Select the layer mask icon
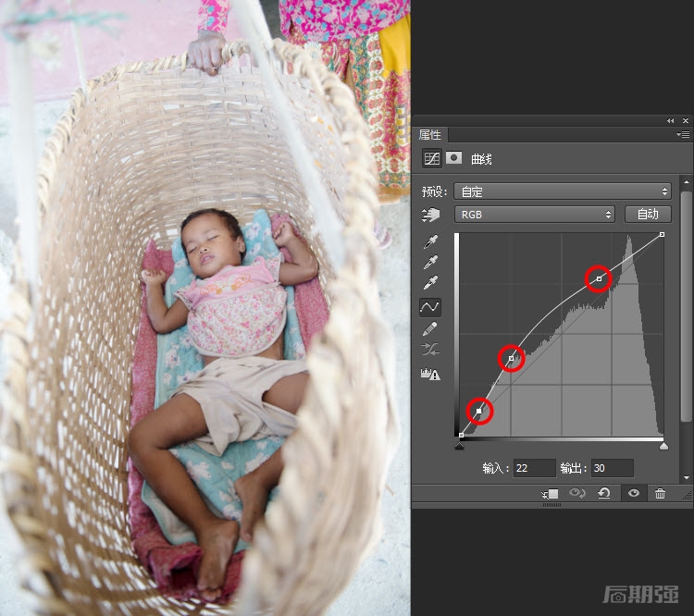Image resolution: width=694 pixels, height=616 pixels. pyautogui.click(x=453, y=157)
